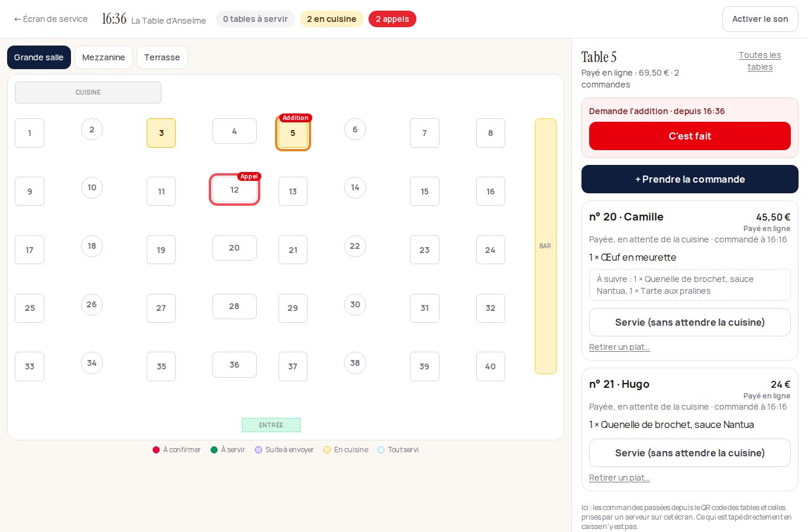
Task: Select table 8 on floor plan
Action: point(490,133)
